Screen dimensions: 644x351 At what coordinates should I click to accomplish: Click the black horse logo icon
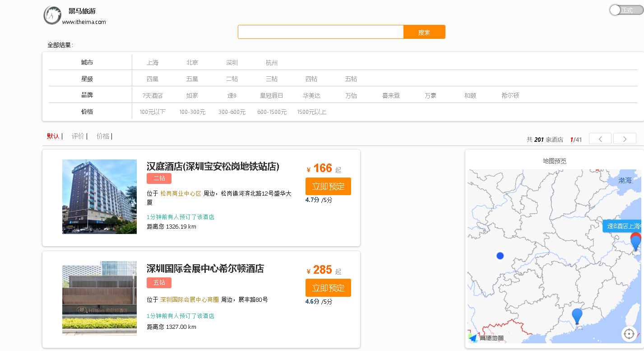52,15
